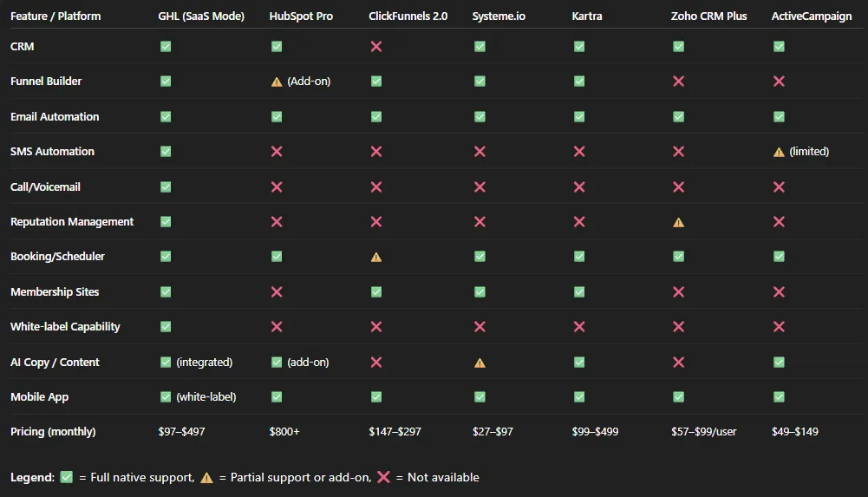This screenshot has height=497, width=868.
Task: Click warning icon for ActiveCampaign SMS Automation
Action: [779, 152]
